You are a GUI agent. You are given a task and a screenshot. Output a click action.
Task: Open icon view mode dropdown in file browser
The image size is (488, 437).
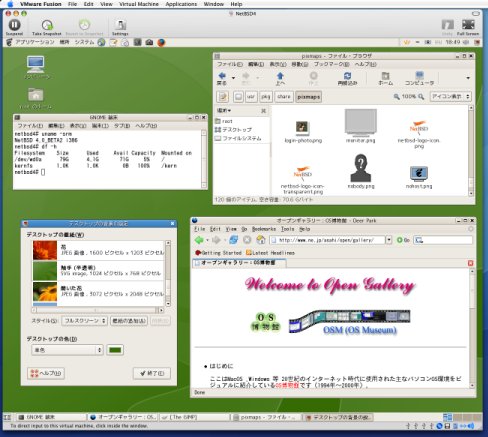(450, 97)
